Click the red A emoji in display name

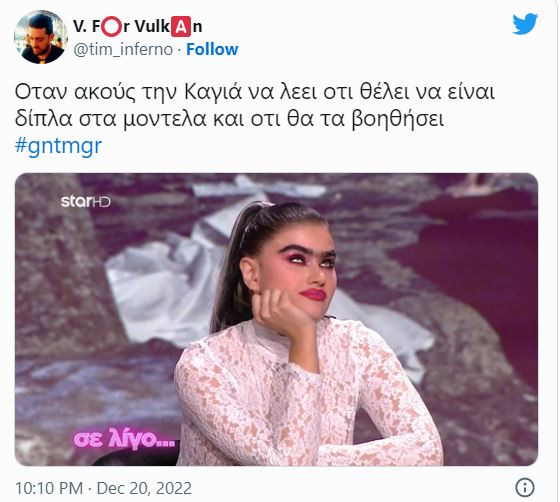181,26
